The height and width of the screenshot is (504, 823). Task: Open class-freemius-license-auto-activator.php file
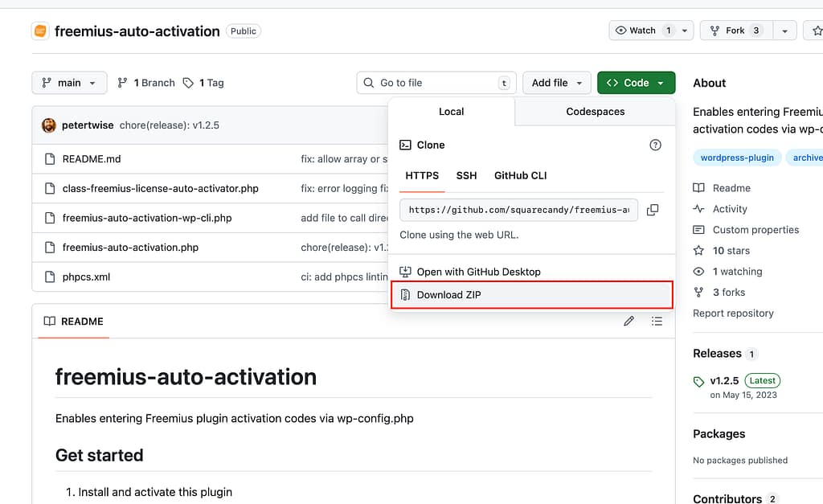(161, 188)
